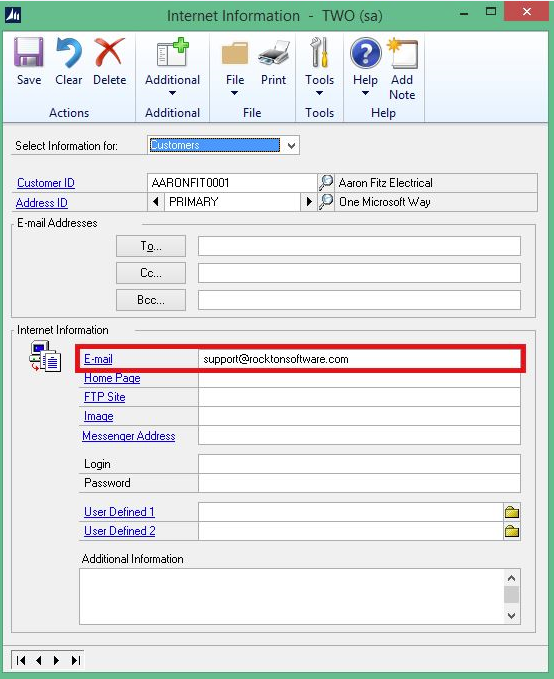The image size is (554, 679).
Task: Open Customer ID lookup magnifier
Action: coord(326,182)
